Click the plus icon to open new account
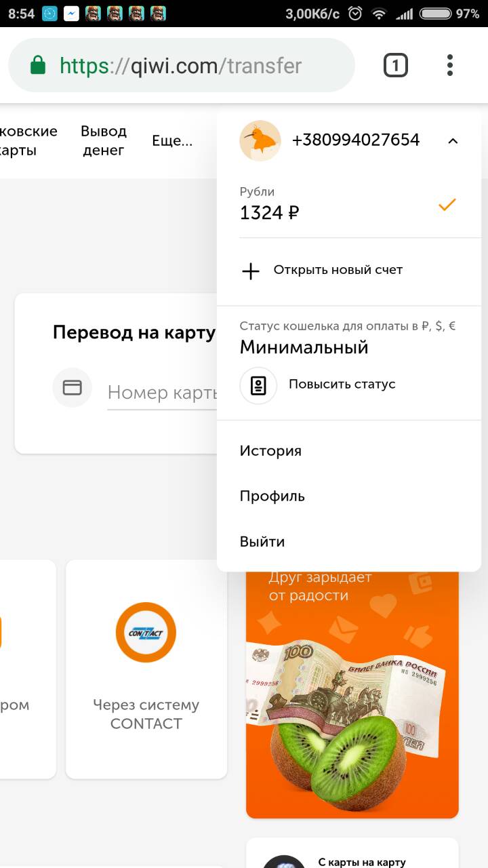This screenshot has height=868, width=488. click(251, 271)
